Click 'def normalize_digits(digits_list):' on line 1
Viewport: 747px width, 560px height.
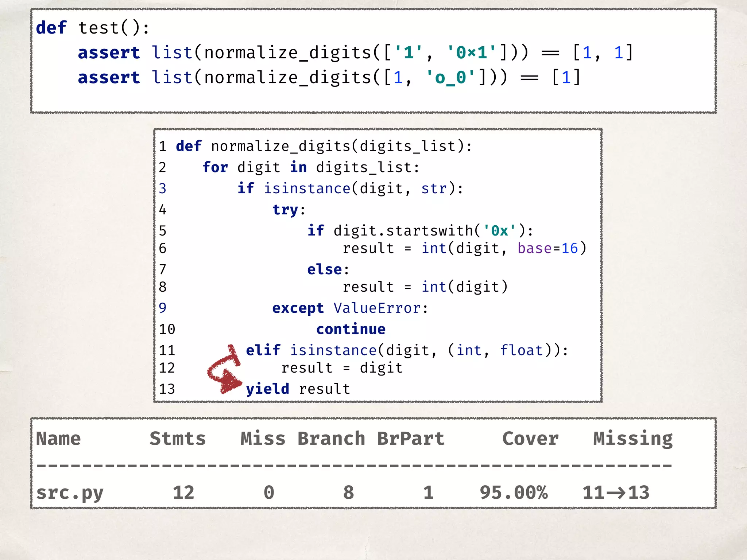point(324,146)
